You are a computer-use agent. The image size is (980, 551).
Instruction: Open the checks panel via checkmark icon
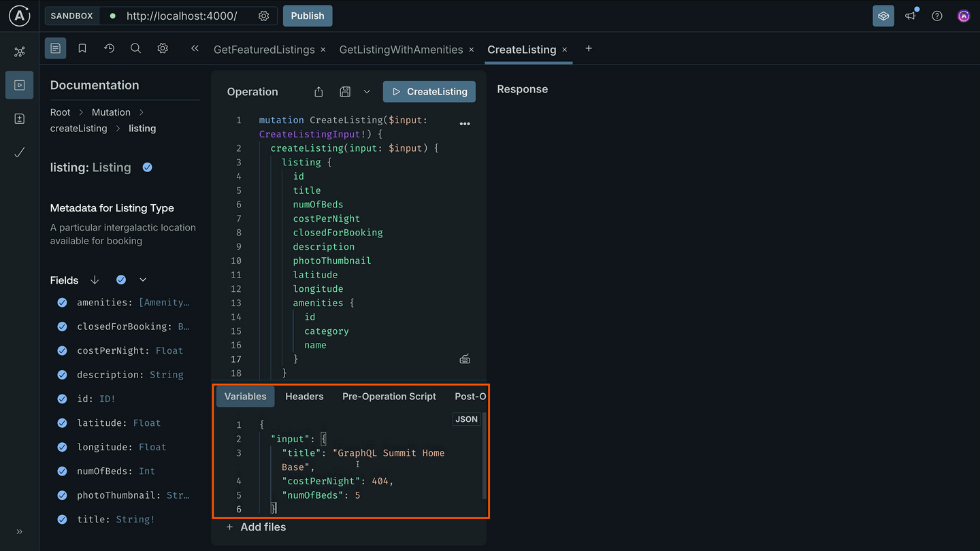point(19,152)
